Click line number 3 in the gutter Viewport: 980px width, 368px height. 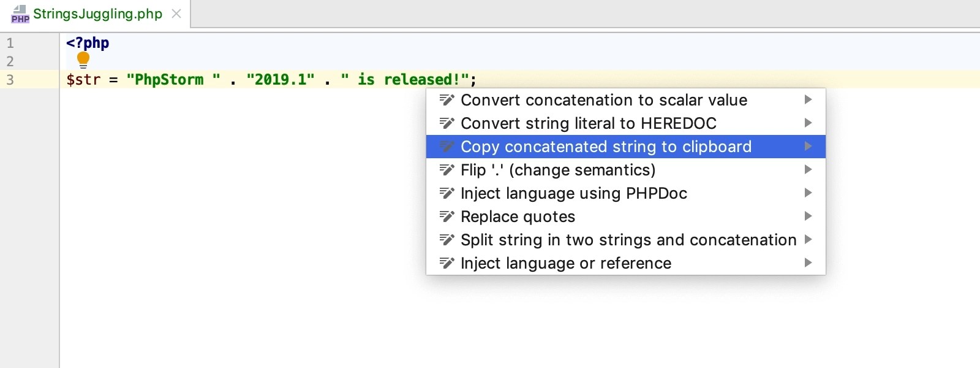tap(10, 80)
